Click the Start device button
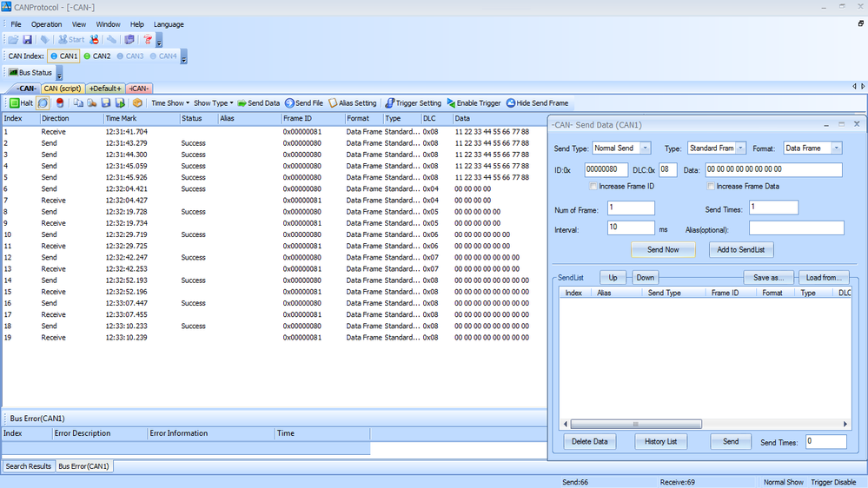The image size is (868, 488). pos(71,40)
